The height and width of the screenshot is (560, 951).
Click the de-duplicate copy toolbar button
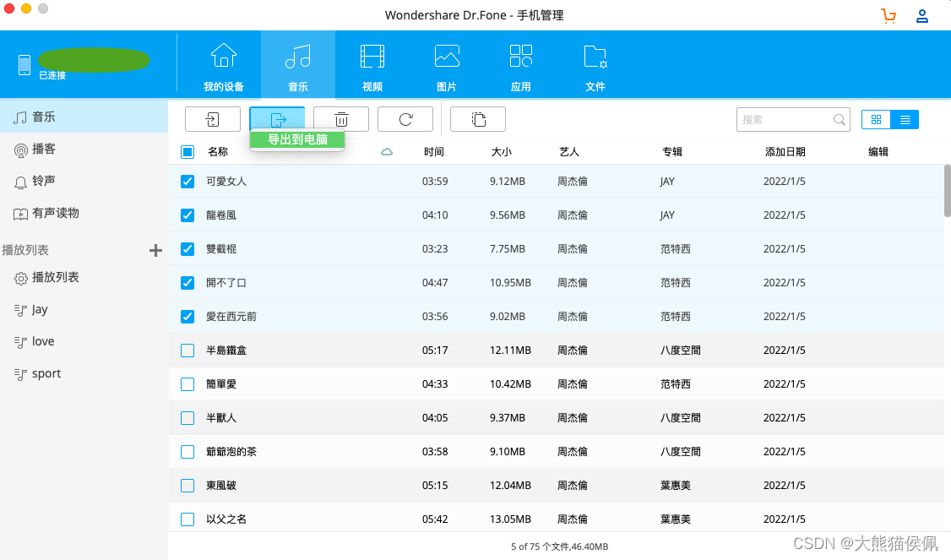[478, 119]
